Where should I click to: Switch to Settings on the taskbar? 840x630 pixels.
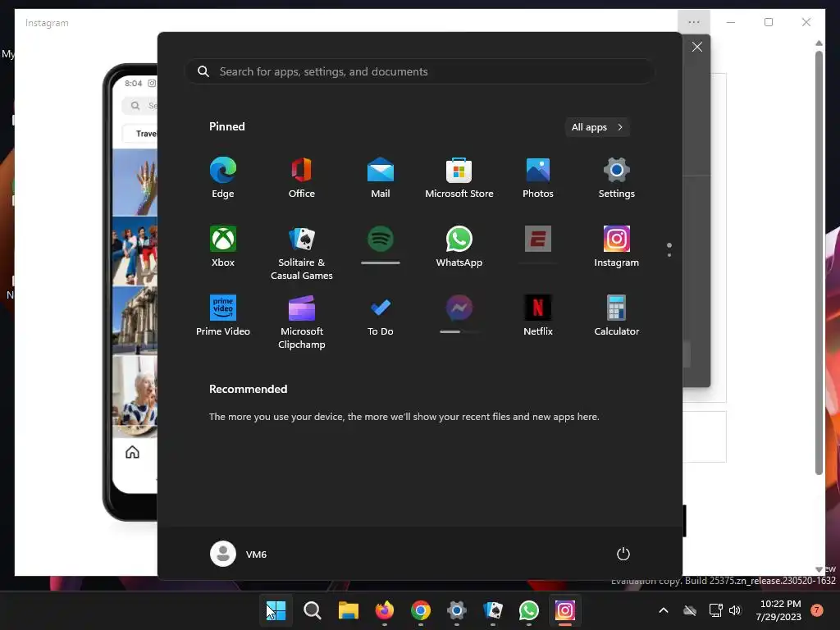(456, 610)
